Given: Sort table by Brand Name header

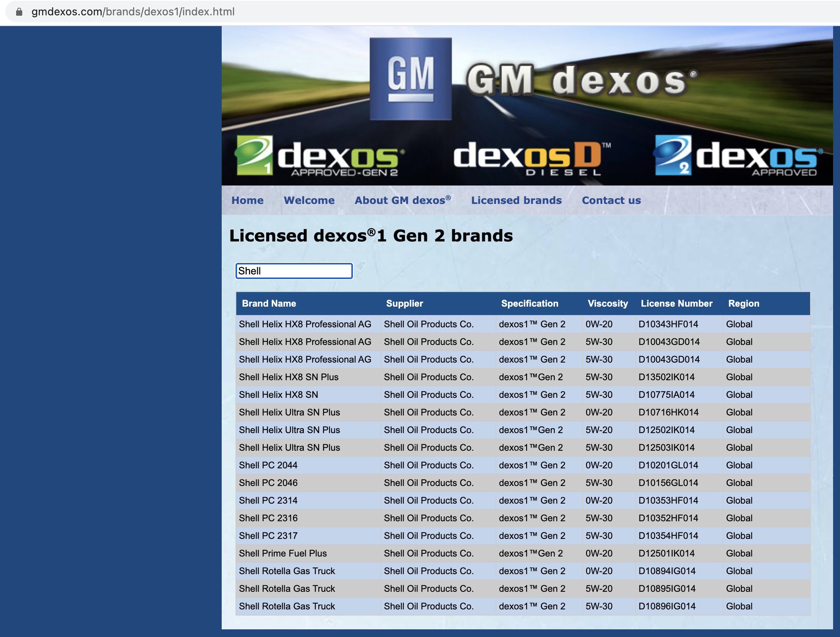Looking at the screenshot, I should (x=269, y=304).
